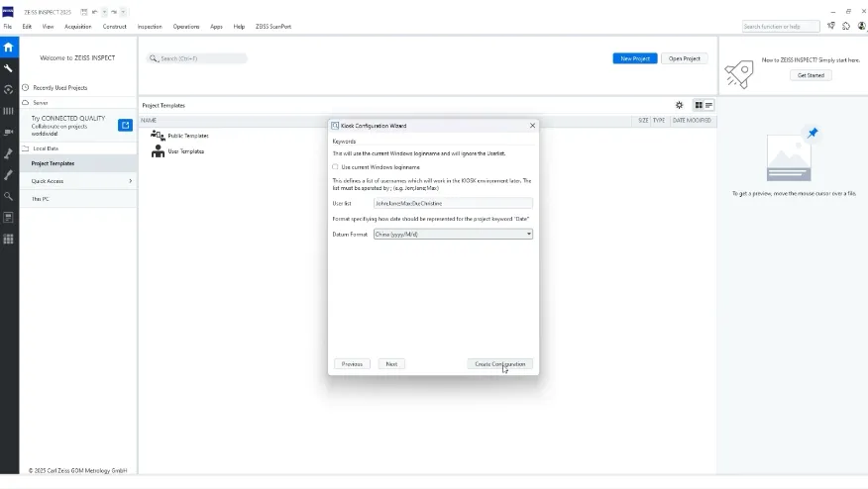
Task: Select the four vertical bars sidebar icon
Action: click(x=8, y=111)
